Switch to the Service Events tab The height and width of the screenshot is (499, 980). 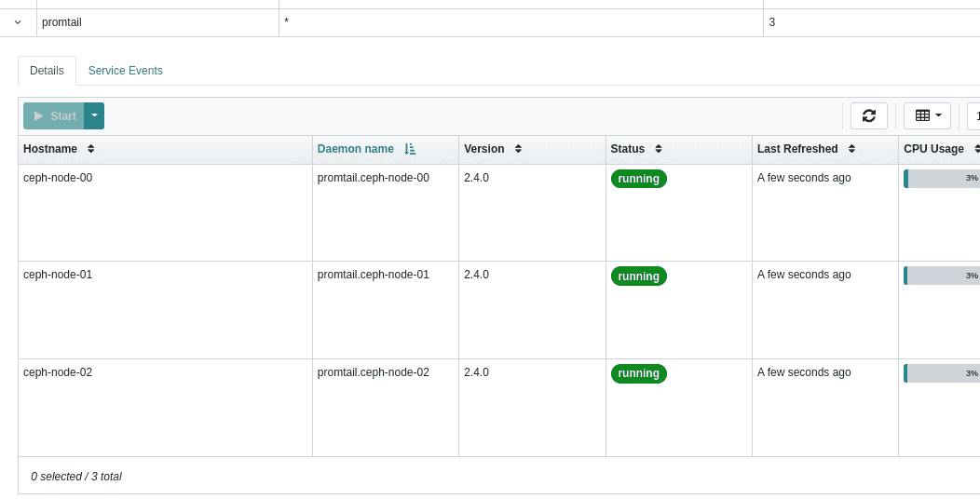(125, 71)
